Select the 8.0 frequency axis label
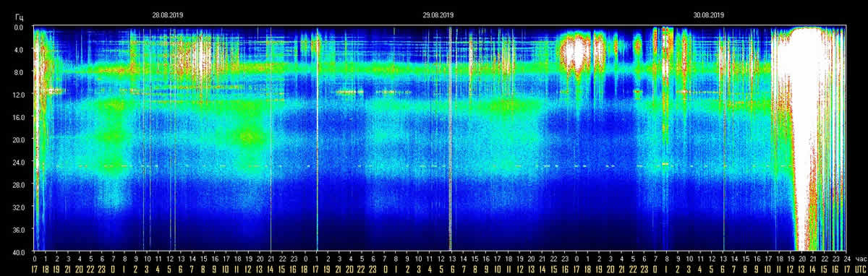The height and width of the screenshot is (276, 868). pyautogui.click(x=19, y=72)
